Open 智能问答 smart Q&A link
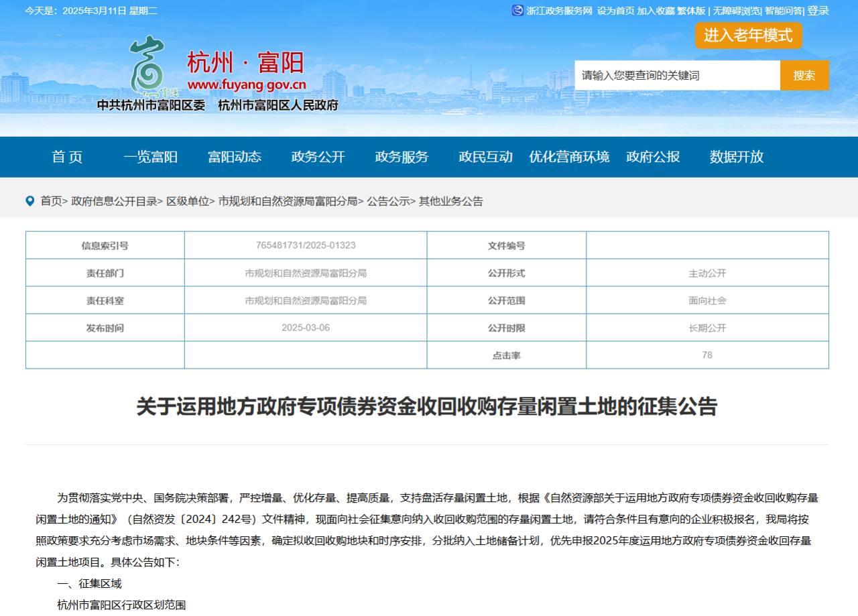The width and height of the screenshot is (858, 616). [783, 11]
